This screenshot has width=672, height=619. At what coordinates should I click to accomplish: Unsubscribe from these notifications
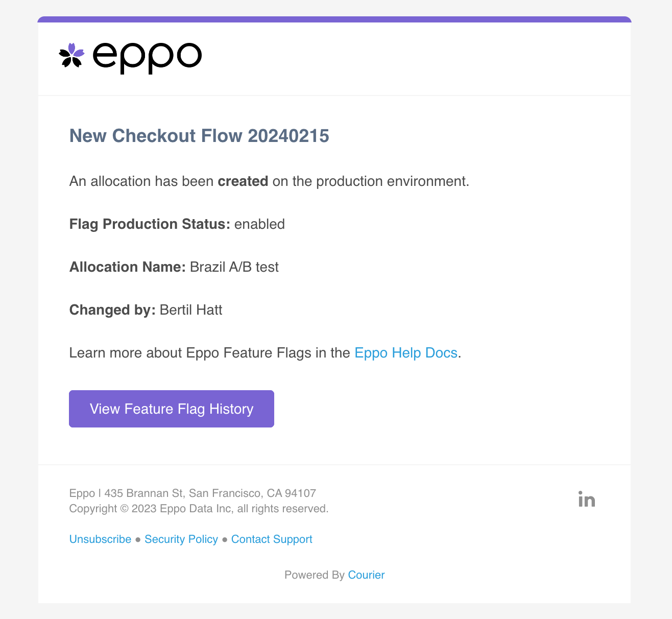tap(100, 539)
